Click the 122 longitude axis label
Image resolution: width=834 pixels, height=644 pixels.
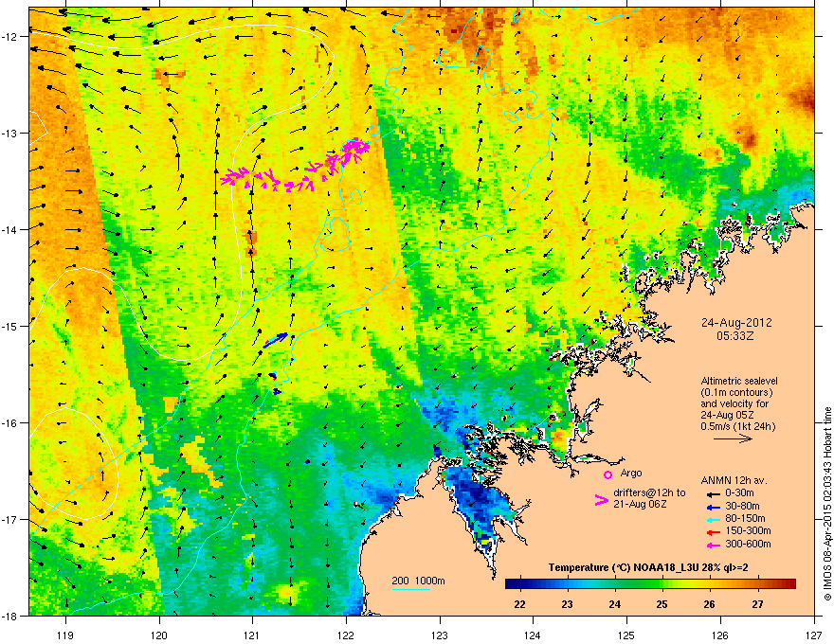[x=346, y=635]
